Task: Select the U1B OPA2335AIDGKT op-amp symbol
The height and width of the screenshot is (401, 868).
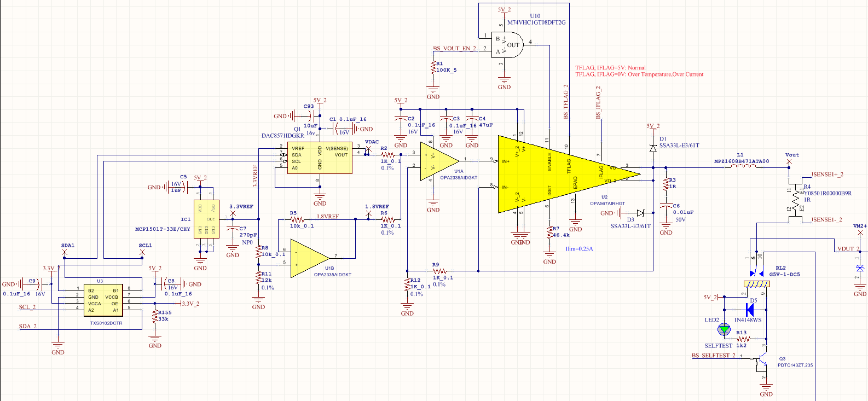Action: point(309,258)
